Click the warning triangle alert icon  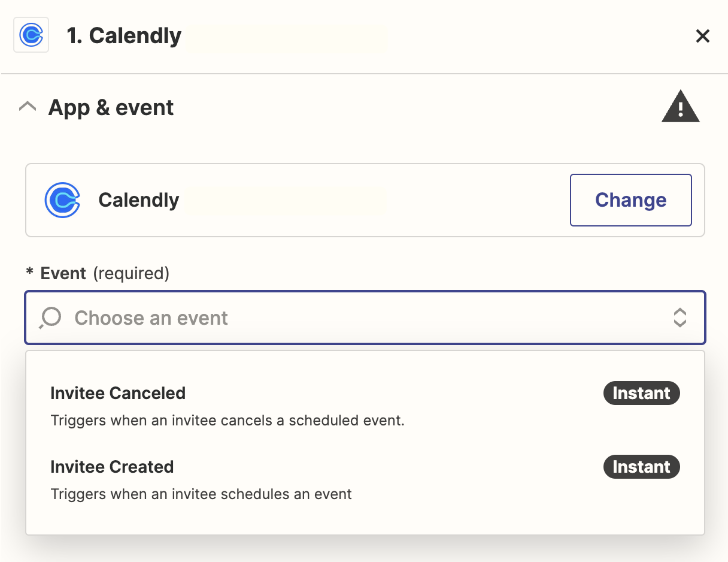click(680, 107)
